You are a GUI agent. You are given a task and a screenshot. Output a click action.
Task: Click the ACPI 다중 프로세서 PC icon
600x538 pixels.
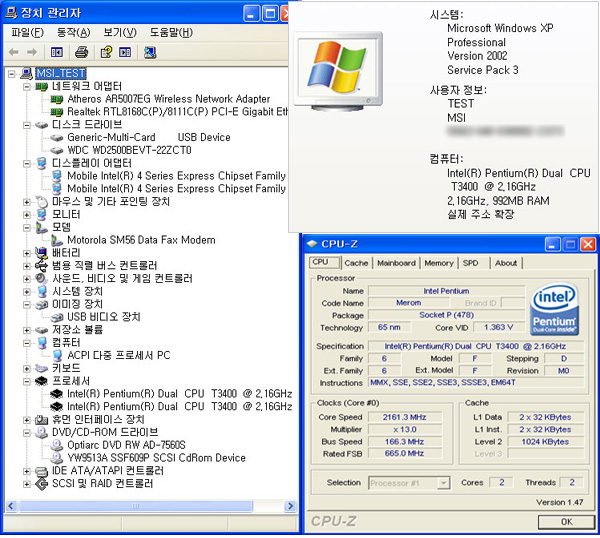(x=57, y=355)
